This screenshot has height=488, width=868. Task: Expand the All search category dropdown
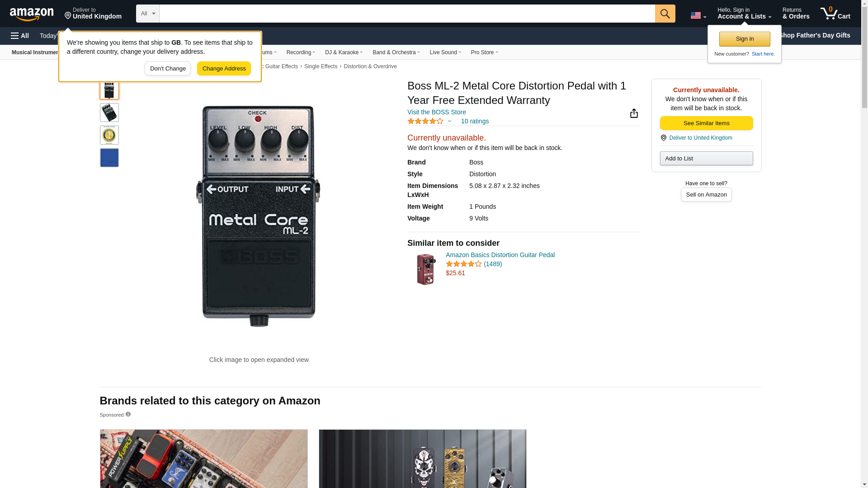point(148,14)
